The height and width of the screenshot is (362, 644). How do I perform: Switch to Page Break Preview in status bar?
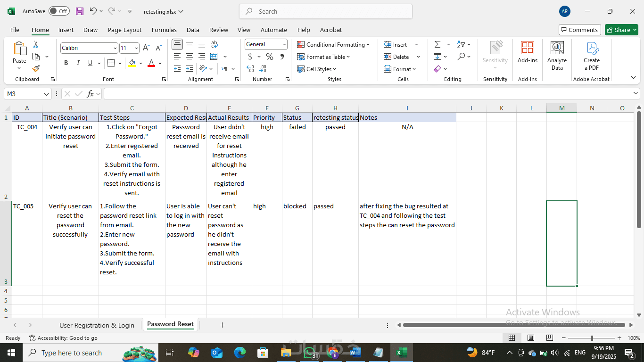550,338
